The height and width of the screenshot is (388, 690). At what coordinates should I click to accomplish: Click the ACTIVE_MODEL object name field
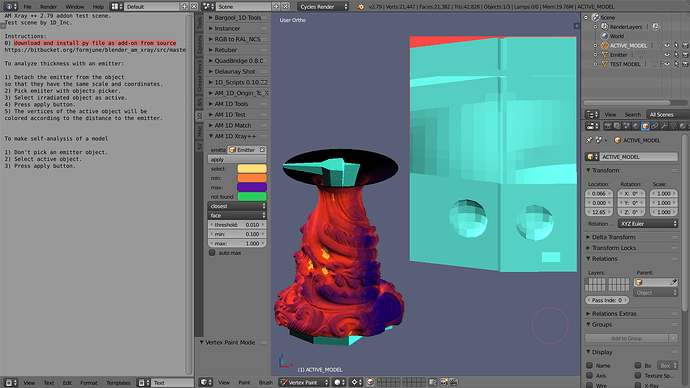coord(639,157)
